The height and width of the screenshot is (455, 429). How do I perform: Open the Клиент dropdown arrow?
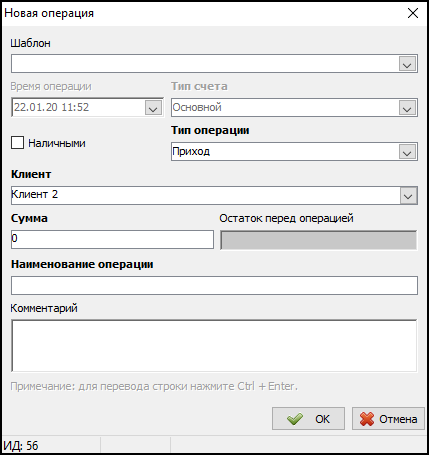(408, 195)
